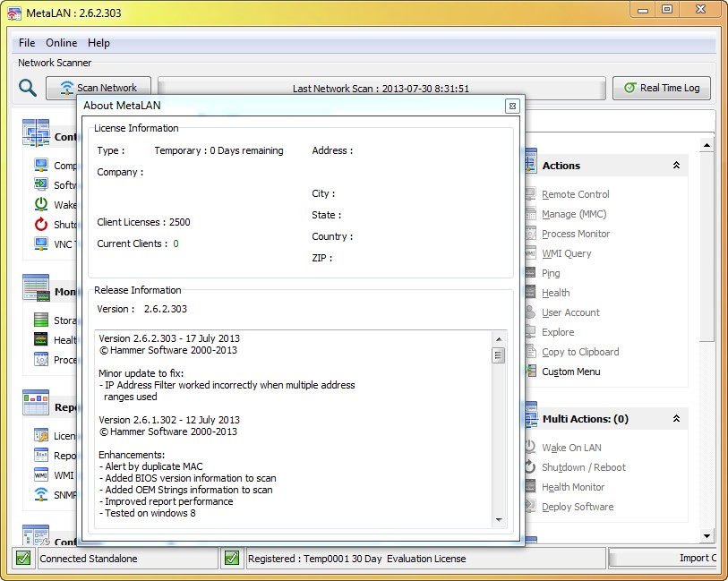Open Health Monitor multi action

(x=573, y=487)
